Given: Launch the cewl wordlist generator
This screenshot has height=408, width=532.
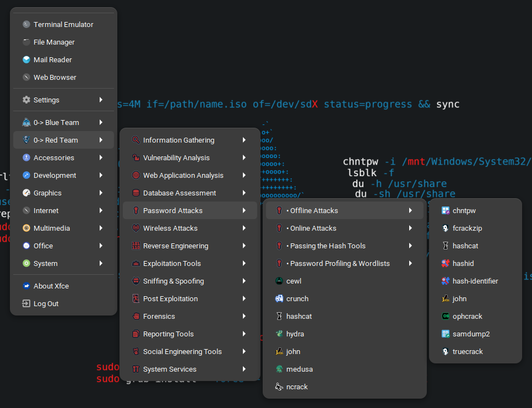Looking at the screenshot, I should (x=291, y=281).
